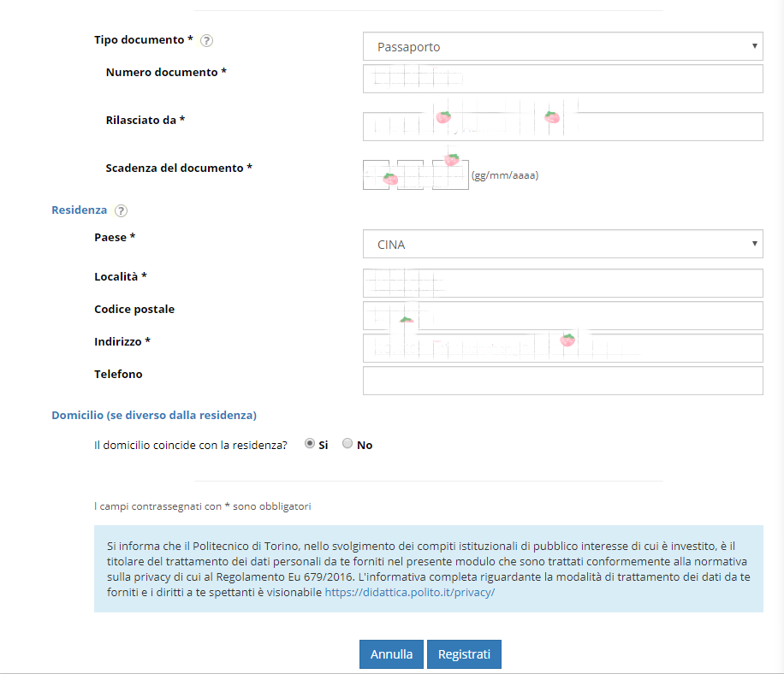This screenshot has height=674, width=784.
Task: Click the help icon beside Tipo documento
Action: click(206, 40)
